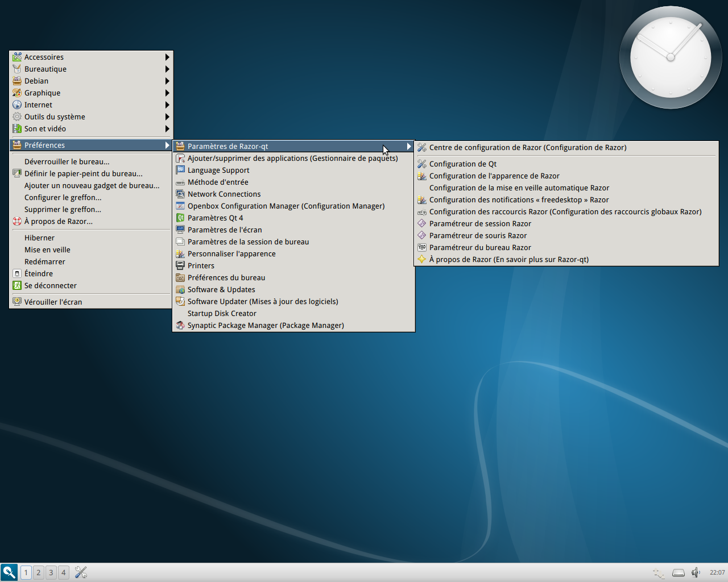Viewport: 728px width, 582px height.
Task: Select Personnaliser l'apparence
Action: (x=293, y=253)
